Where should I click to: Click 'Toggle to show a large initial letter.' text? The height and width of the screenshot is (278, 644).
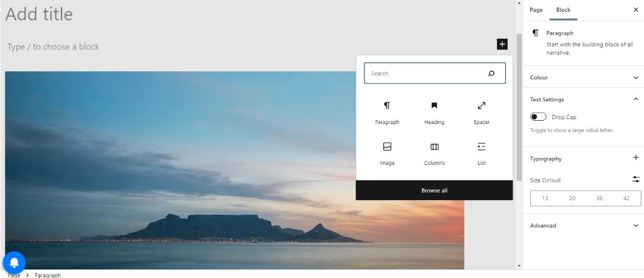click(x=572, y=130)
